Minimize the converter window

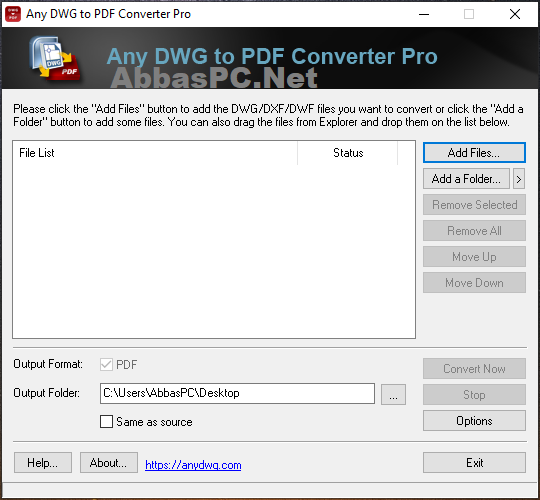click(x=424, y=14)
